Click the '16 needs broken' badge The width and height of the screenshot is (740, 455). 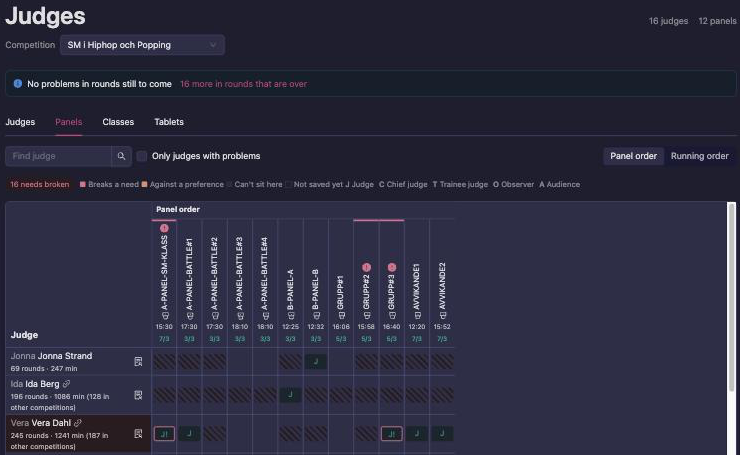[x=40, y=185]
